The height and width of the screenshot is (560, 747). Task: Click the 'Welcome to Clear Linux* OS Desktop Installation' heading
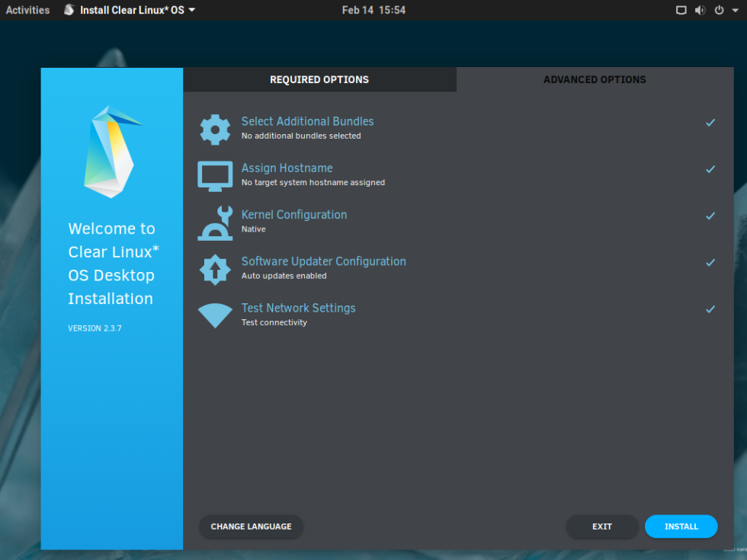point(114,264)
